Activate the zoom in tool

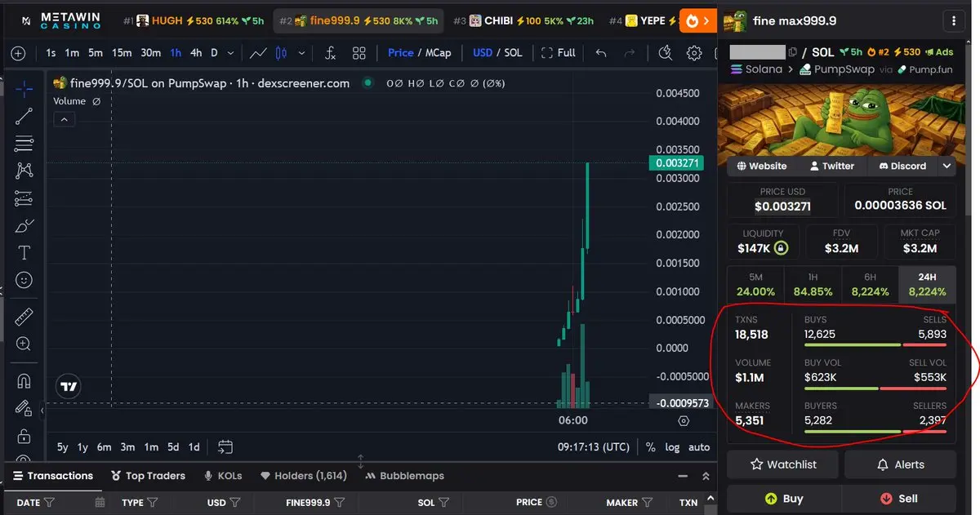(24, 344)
